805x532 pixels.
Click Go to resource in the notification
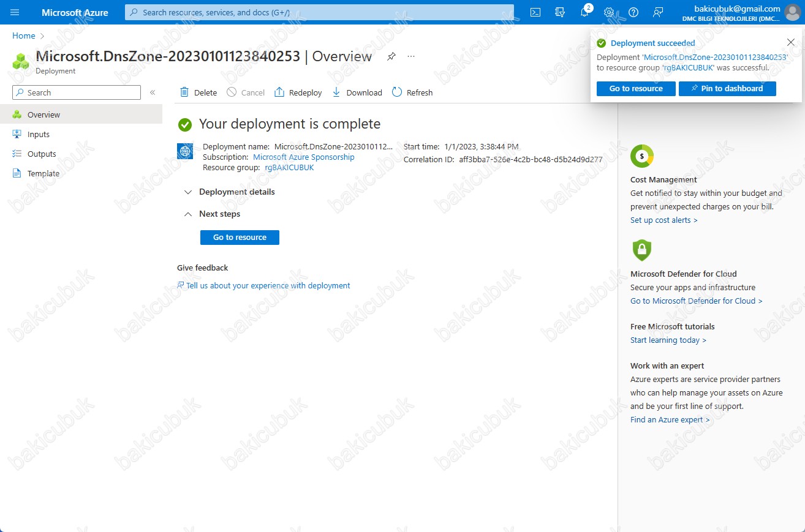636,89
